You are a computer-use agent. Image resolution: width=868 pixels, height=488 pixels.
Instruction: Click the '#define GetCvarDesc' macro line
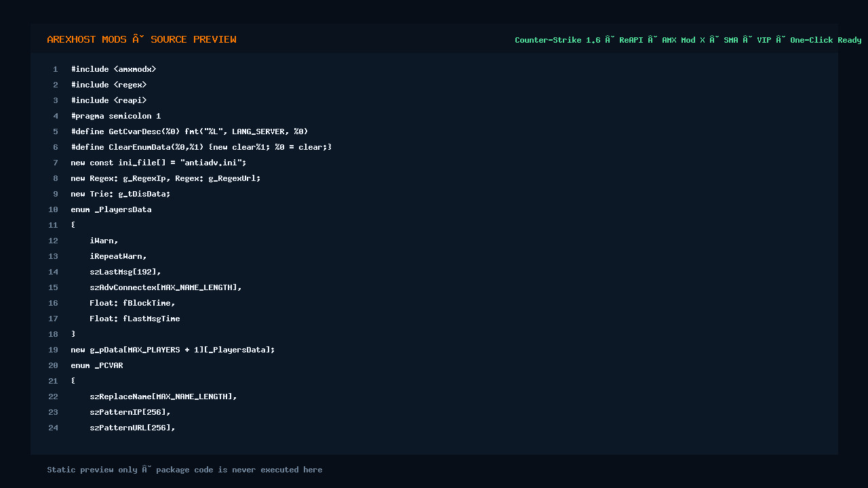tap(190, 131)
